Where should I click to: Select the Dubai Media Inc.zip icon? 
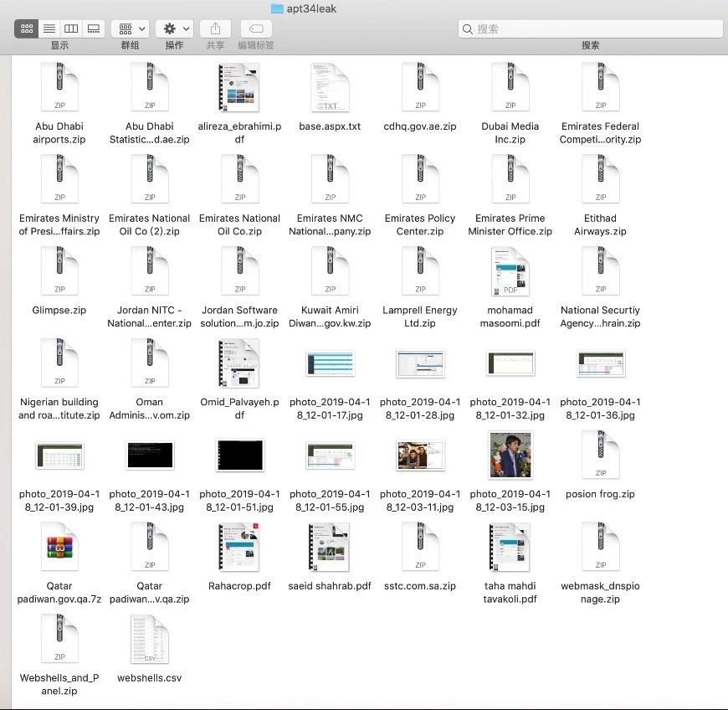click(510, 87)
